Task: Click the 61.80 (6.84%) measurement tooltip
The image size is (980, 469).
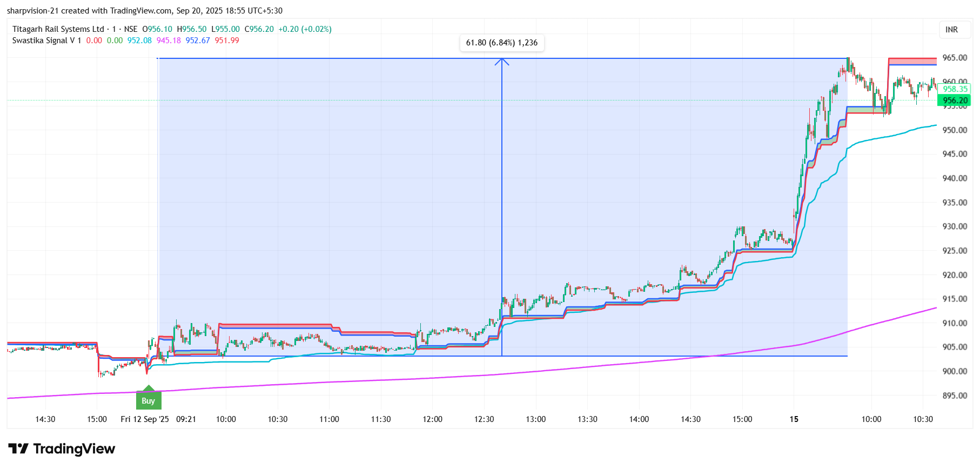Action: 502,43
